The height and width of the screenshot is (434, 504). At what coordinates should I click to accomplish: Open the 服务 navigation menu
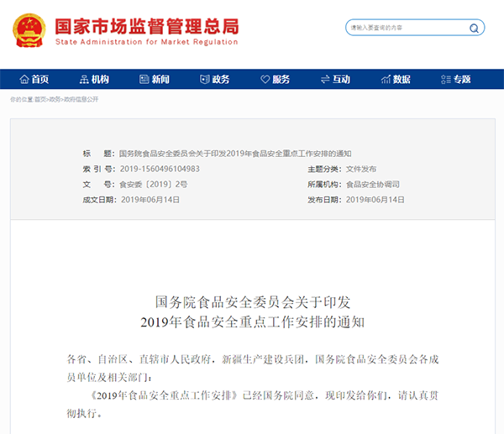pos(281,79)
